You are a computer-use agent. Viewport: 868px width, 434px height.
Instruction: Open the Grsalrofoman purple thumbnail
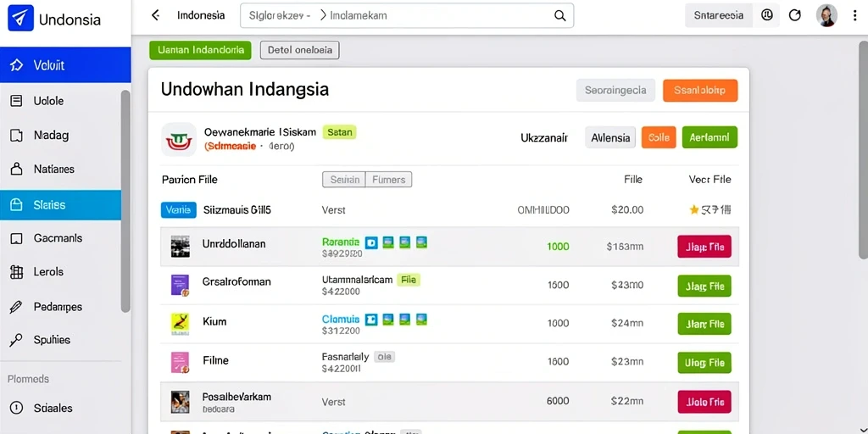[180, 285]
